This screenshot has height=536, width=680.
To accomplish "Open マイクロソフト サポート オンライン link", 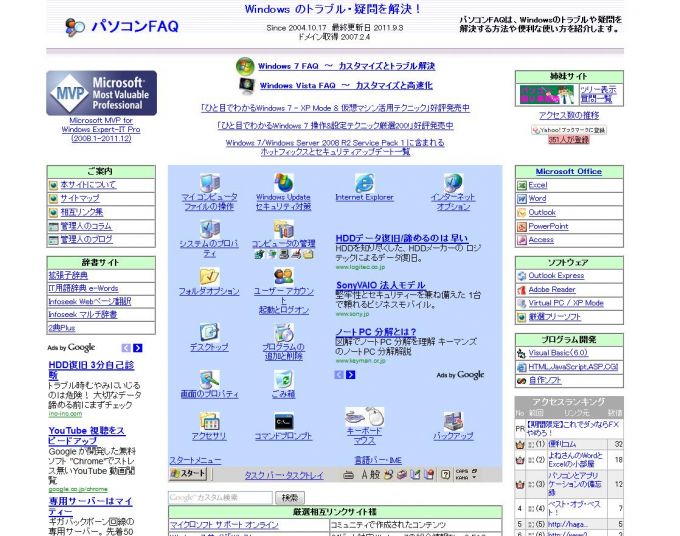I will [224, 525].
